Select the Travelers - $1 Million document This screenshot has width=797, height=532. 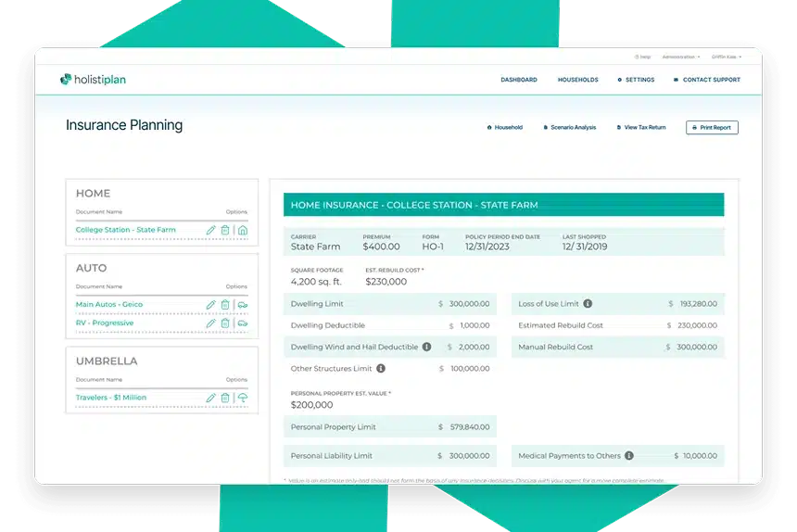coord(111,398)
